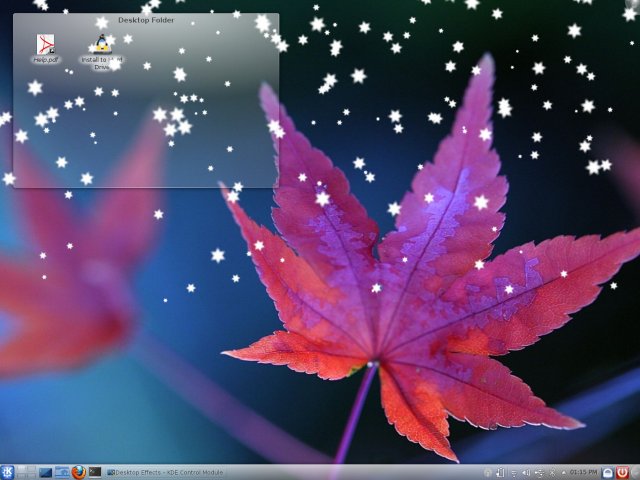Open the Klipper clipboard scissors icon
This screenshot has height=480, width=640.
pyautogui.click(x=552, y=473)
